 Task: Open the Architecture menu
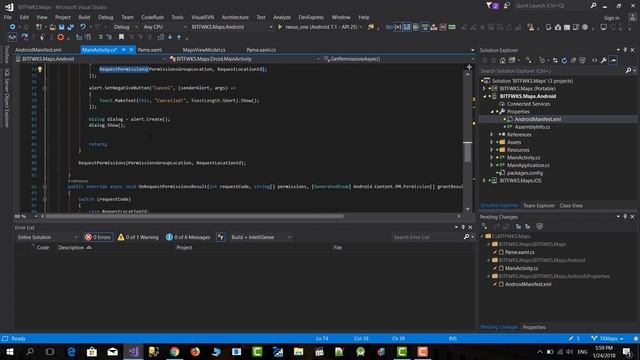(x=235, y=17)
